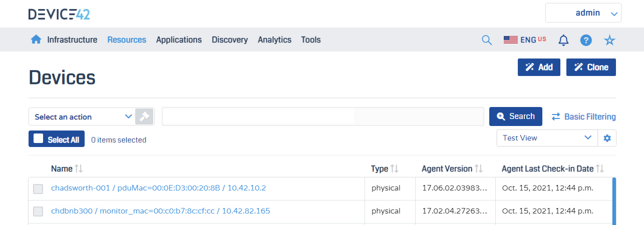Open the search magnifier icon in navbar
Viewport: 644px width, 225px height.
click(x=487, y=40)
